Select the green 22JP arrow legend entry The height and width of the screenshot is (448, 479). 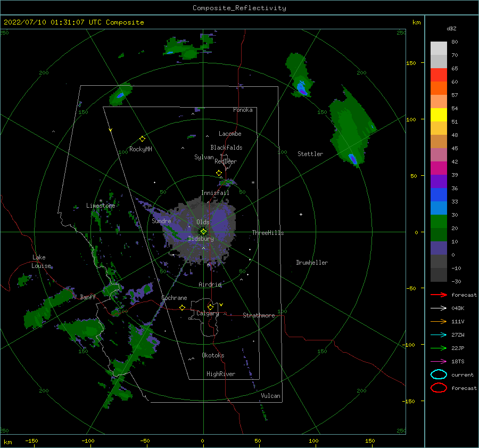439,348
